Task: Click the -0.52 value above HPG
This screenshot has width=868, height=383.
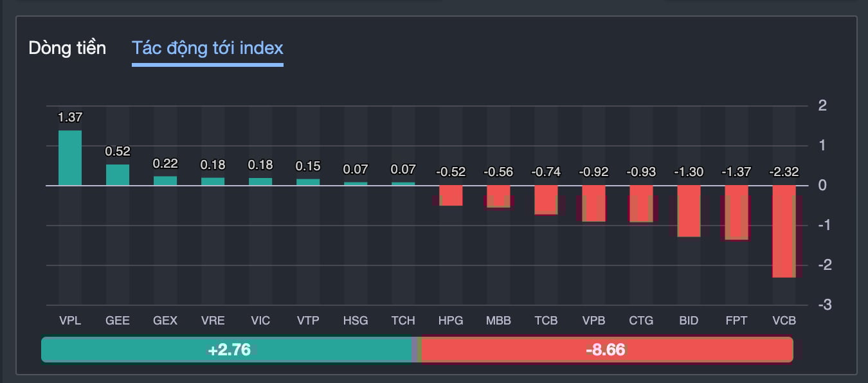Action: pyautogui.click(x=451, y=172)
